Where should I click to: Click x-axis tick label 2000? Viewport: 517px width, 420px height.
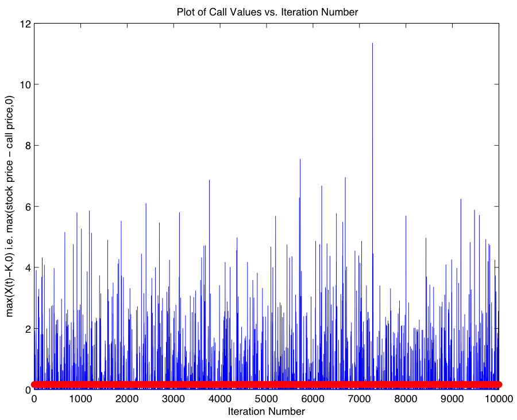tap(127, 400)
